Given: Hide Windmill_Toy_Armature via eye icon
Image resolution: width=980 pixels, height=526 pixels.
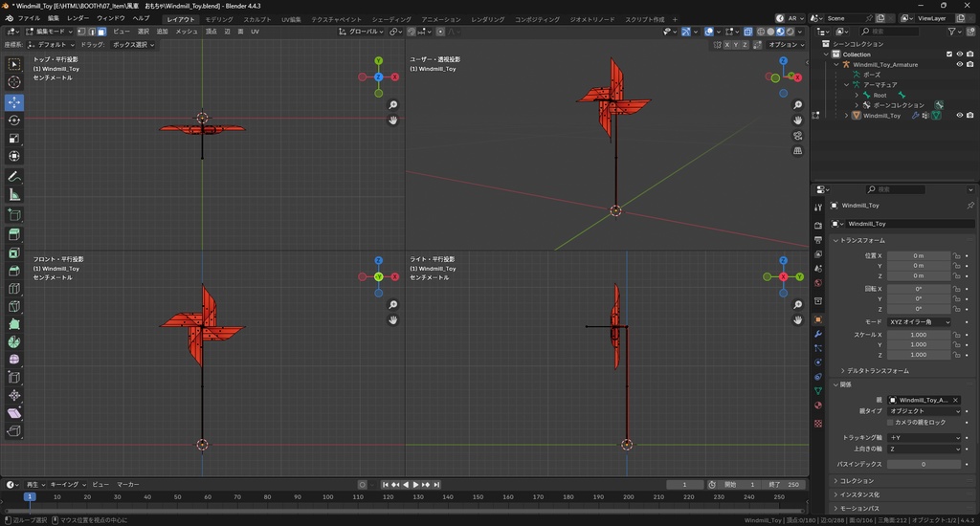Looking at the screenshot, I should click(x=959, y=64).
